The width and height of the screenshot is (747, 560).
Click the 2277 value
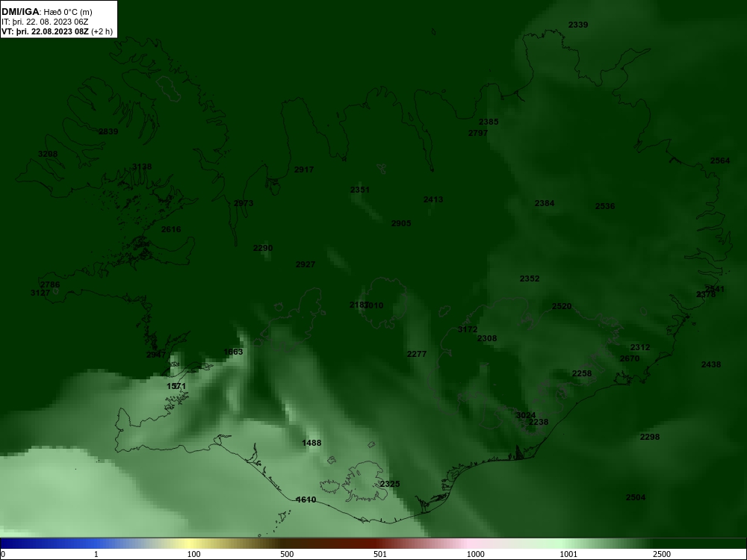(417, 354)
